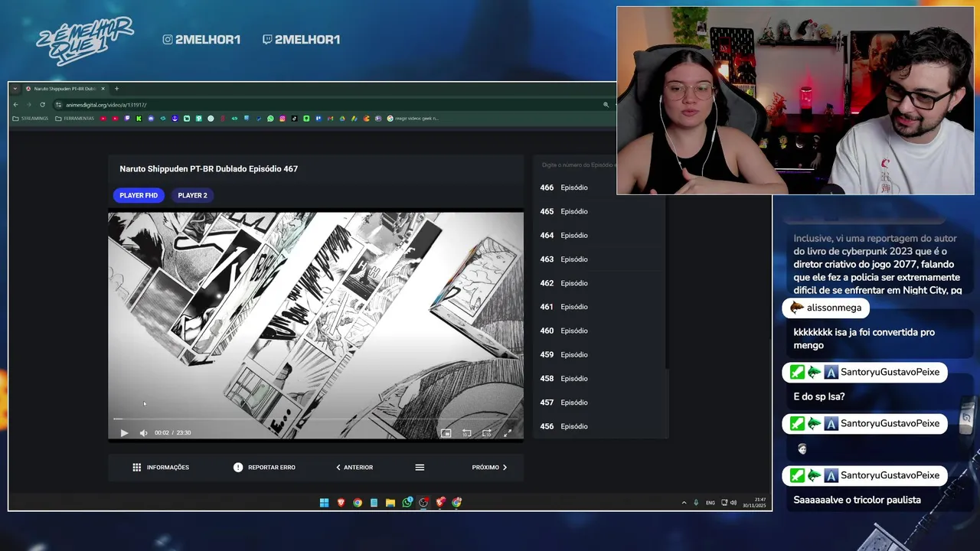Click the 00:02 / 23:30 time display
The image size is (980, 551).
[173, 433]
